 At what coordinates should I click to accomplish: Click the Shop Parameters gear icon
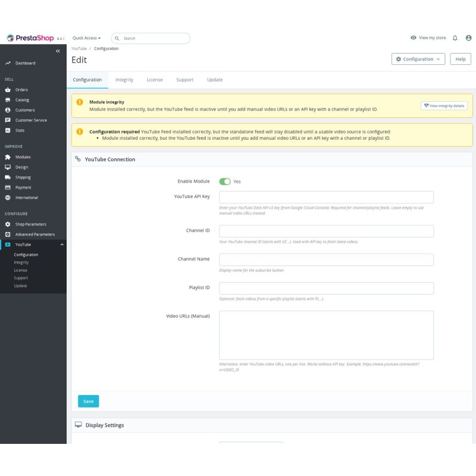point(8,224)
